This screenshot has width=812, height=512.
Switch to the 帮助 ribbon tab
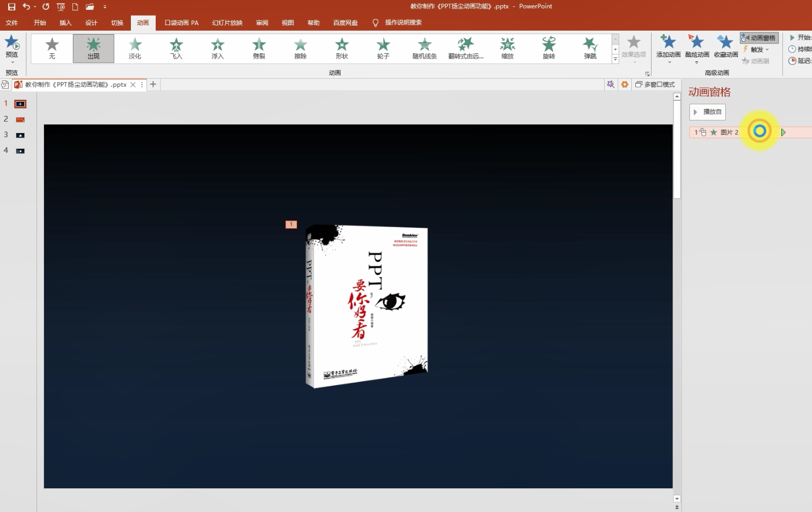[x=313, y=23]
